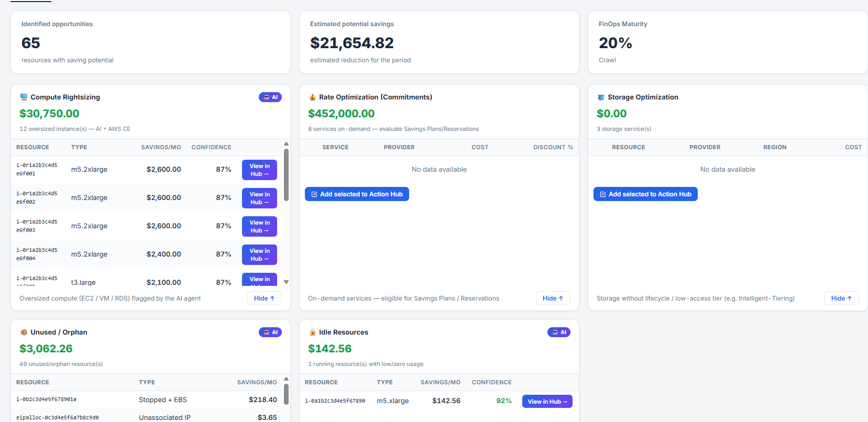Open View in Hub for instance e6f002

coord(259,198)
